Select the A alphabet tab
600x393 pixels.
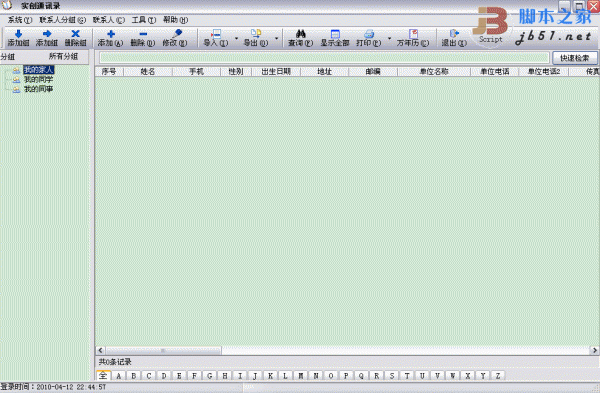click(x=119, y=376)
